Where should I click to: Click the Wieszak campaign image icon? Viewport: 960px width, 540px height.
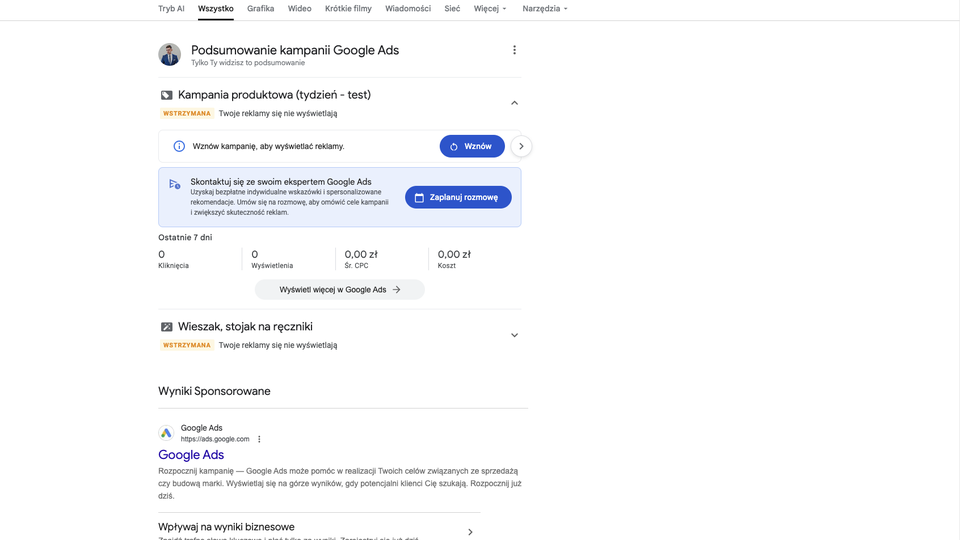(x=167, y=327)
